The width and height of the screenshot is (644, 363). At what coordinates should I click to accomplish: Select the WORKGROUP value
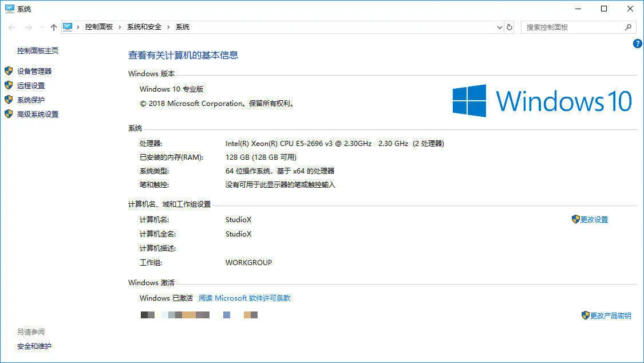coord(248,262)
